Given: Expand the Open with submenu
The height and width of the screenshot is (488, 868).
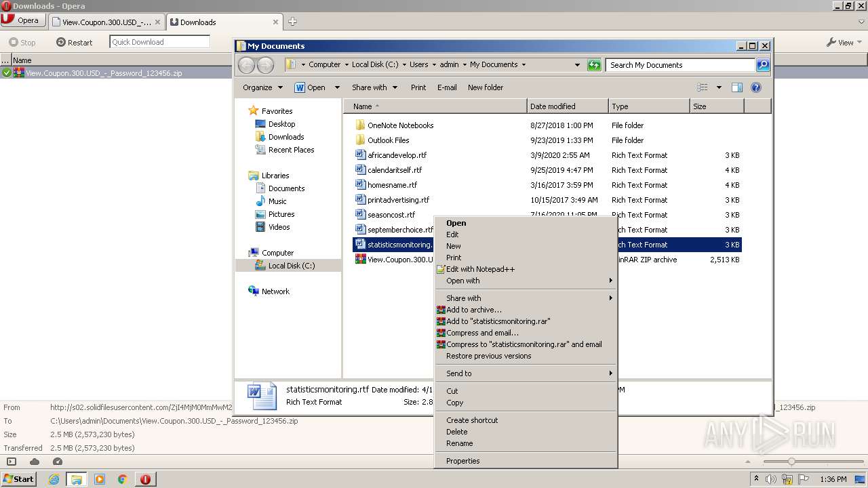Looking at the screenshot, I should [x=526, y=281].
